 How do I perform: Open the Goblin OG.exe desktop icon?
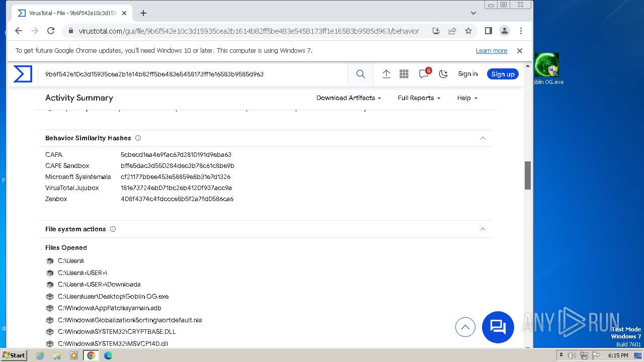coord(547,69)
